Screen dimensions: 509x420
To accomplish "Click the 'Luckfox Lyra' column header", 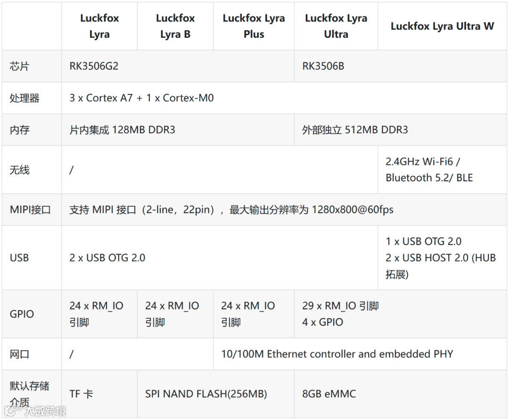I will pyautogui.click(x=99, y=26).
